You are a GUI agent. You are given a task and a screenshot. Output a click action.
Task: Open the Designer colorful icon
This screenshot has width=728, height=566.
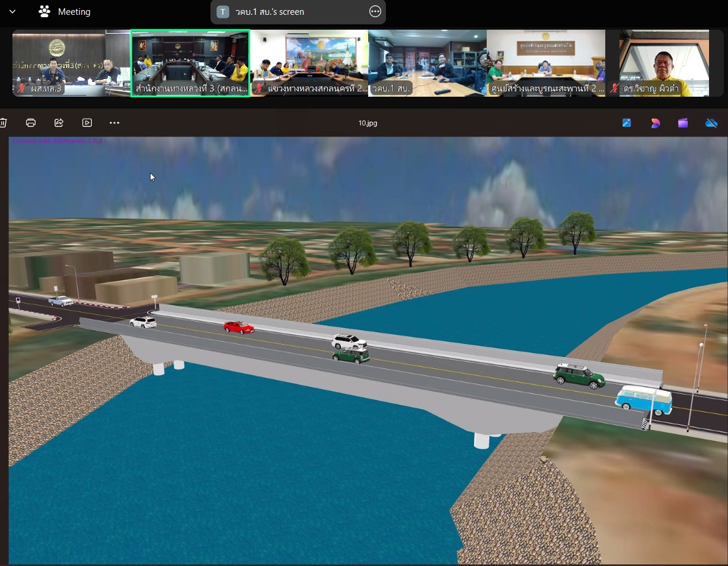click(x=655, y=123)
